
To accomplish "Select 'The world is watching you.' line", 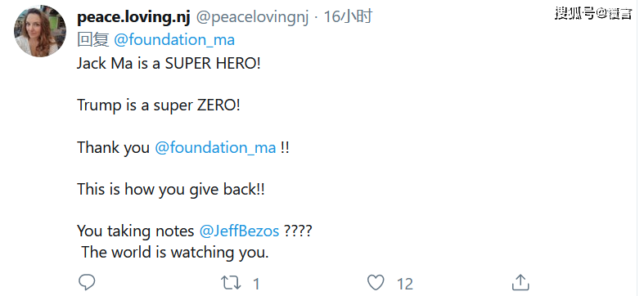I will point(175,252).
